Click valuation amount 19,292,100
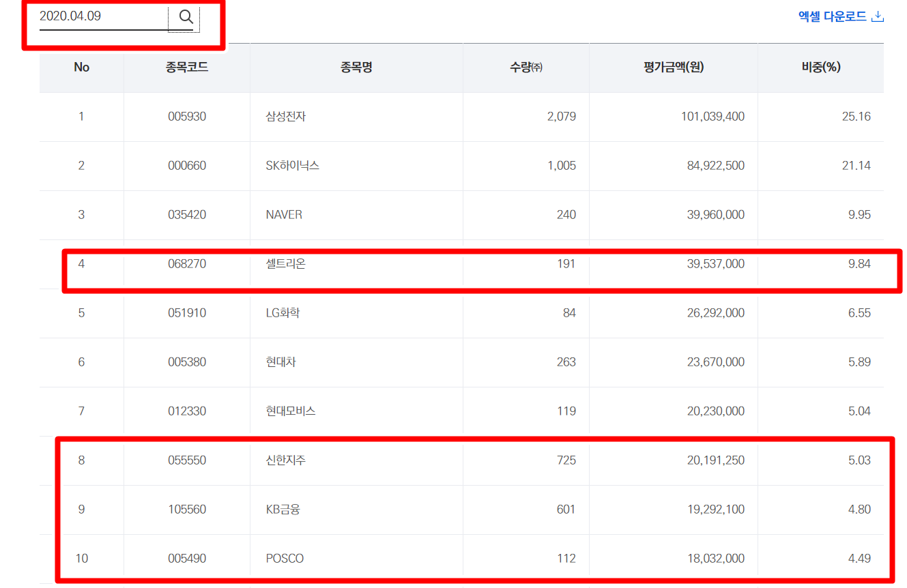Viewport: 907px width, 588px height. click(716, 510)
